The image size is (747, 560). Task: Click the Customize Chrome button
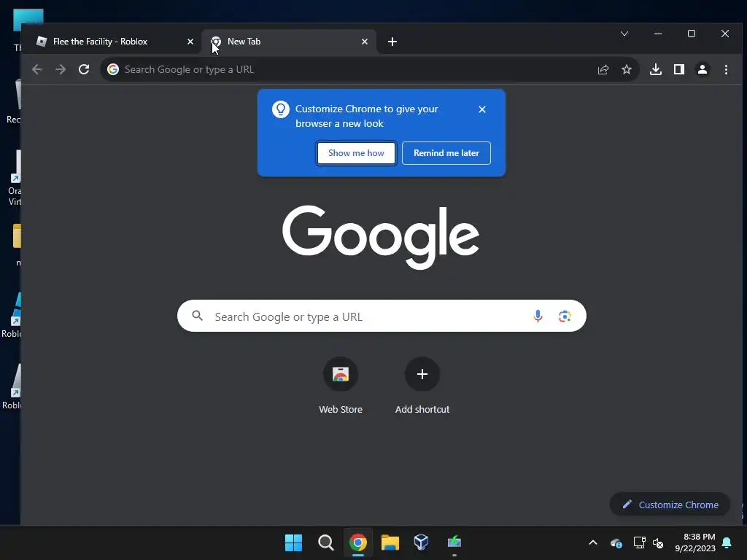[670, 505]
